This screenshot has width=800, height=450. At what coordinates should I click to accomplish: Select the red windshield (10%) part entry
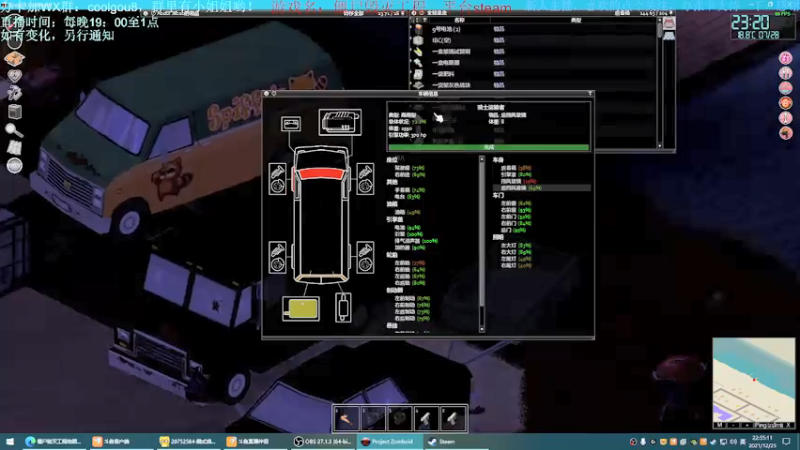[518, 181]
